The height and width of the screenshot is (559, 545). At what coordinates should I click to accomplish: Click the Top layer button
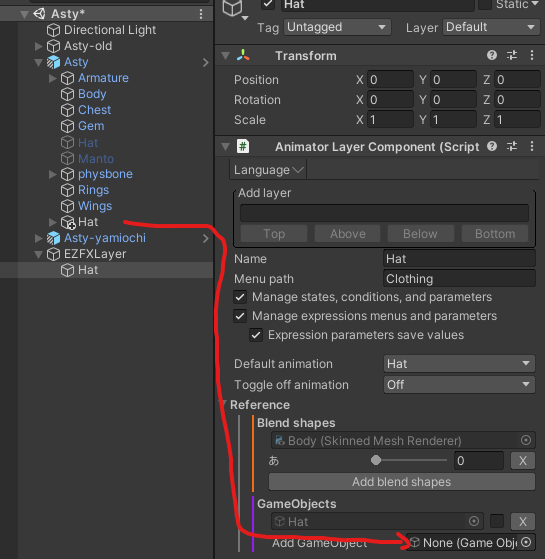(274, 234)
